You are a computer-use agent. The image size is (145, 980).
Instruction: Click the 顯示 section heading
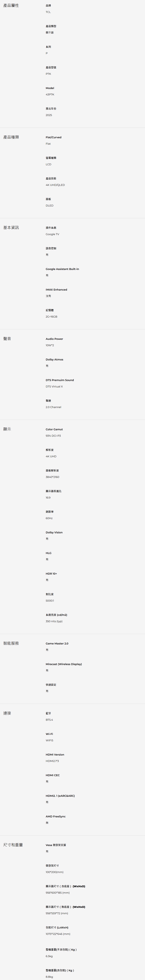tap(7, 429)
